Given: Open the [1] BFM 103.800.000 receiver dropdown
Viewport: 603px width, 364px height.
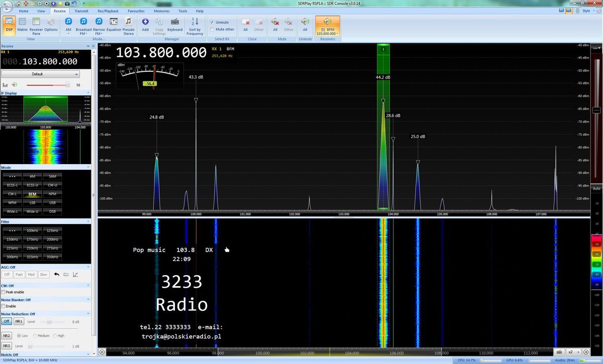Looking at the screenshot, I should (x=327, y=34).
